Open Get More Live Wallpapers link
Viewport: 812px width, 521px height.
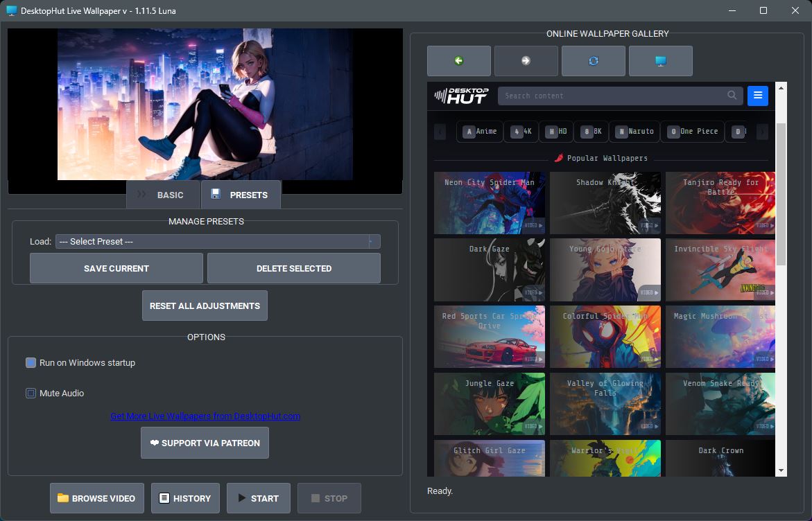tap(205, 416)
